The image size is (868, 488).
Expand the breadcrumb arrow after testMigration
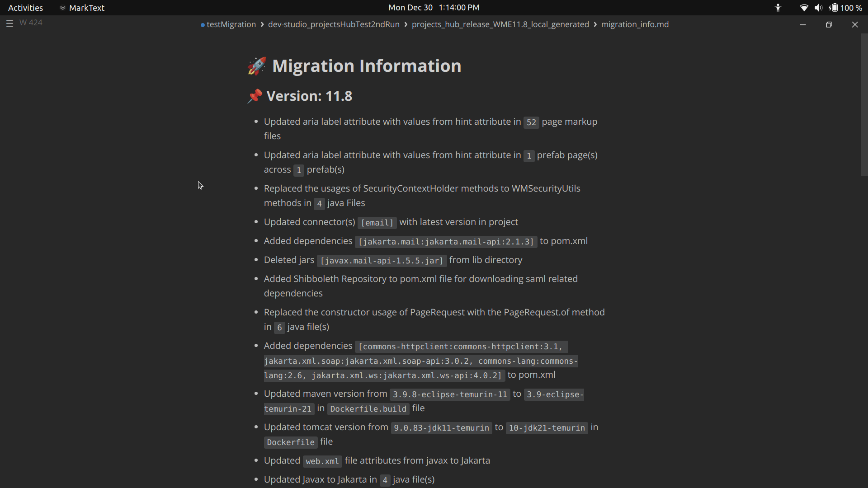262,24
